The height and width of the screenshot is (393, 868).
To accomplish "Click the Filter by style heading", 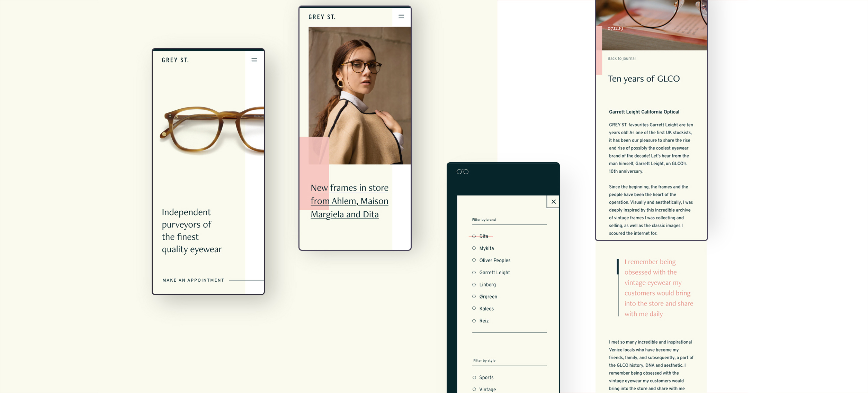I will 484,360.
